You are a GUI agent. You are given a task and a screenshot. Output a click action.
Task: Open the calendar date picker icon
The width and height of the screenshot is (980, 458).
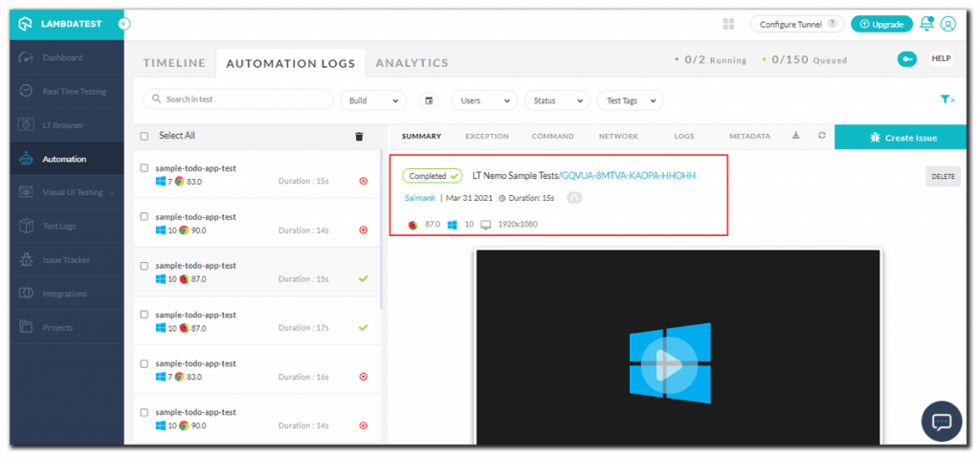429,100
